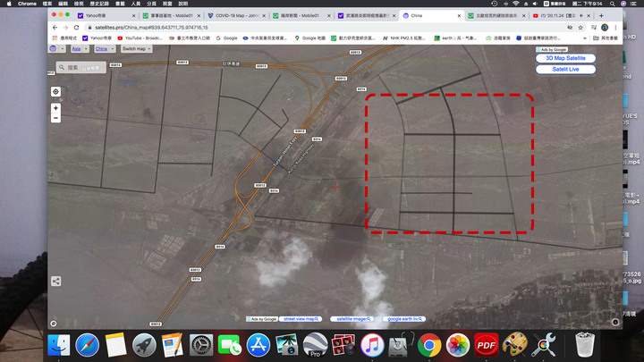This screenshot has height=362, width=644.
Task: Bookmark this page with star icon
Action: click(580, 28)
